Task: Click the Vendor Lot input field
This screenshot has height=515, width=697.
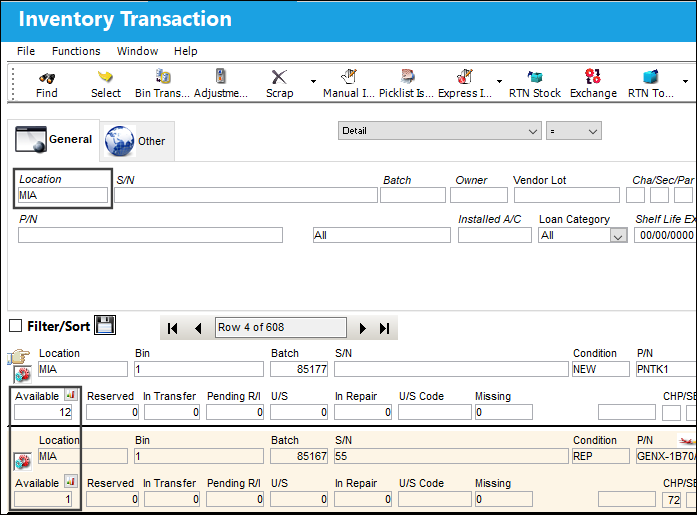Action: coord(567,195)
